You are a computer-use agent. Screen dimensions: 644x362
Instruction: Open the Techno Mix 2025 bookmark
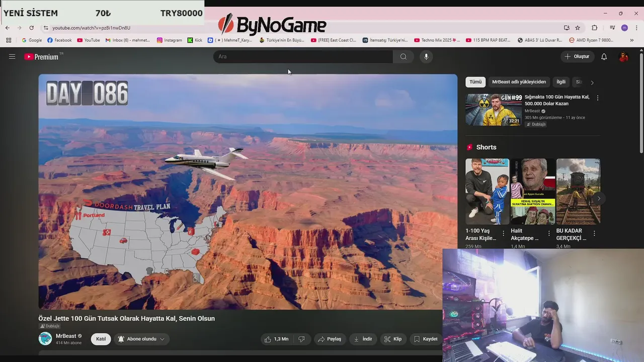(437, 40)
